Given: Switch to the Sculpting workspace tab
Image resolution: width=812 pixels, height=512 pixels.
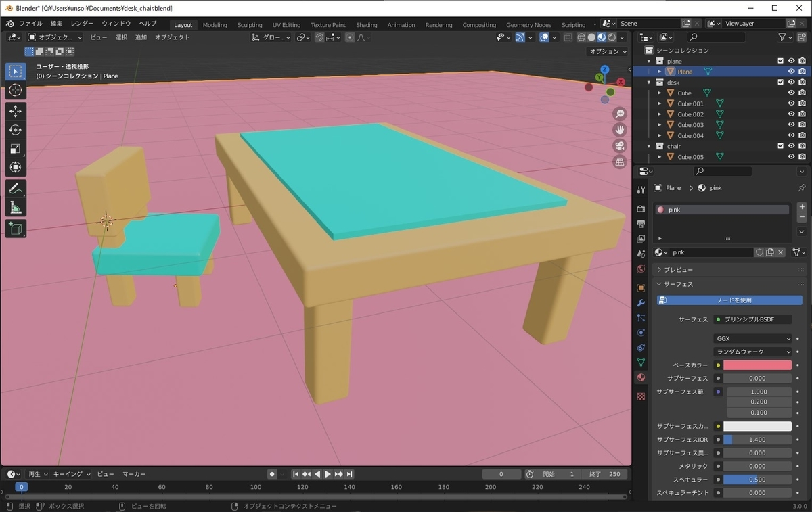Looking at the screenshot, I should (249, 25).
